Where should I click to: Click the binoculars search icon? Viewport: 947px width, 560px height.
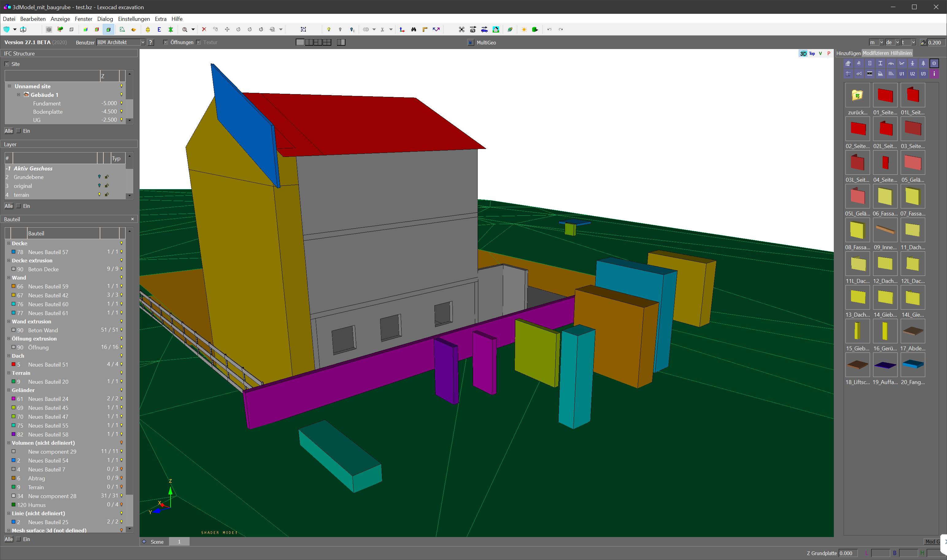414,29
